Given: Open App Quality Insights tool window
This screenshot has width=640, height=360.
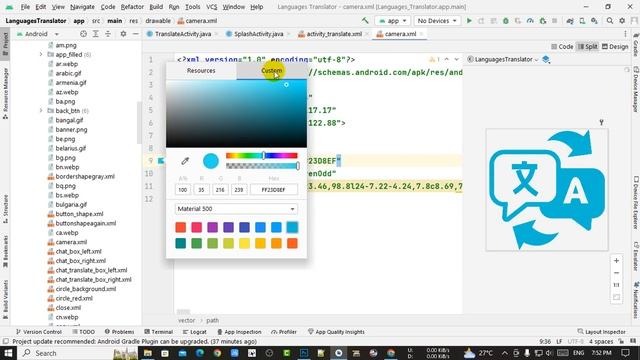Looking at the screenshot, I should coord(336,332).
